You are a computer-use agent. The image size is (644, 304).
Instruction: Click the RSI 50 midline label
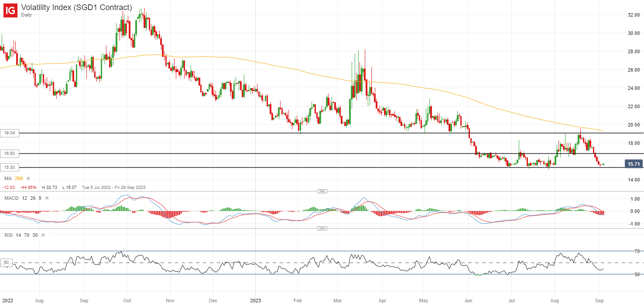[x=7, y=263]
